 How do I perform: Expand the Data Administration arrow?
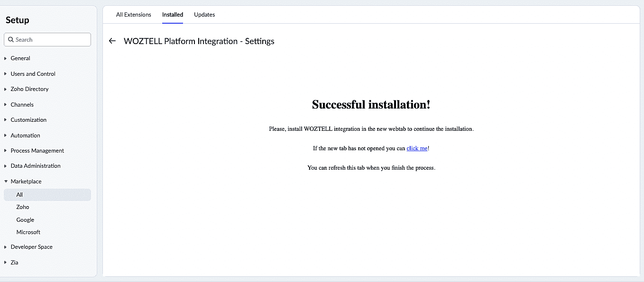pyautogui.click(x=6, y=166)
